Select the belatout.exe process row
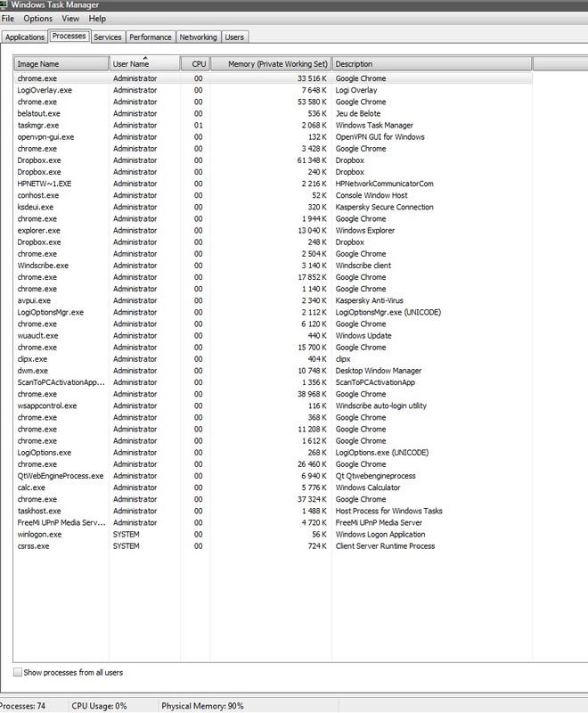 point(273,114)
